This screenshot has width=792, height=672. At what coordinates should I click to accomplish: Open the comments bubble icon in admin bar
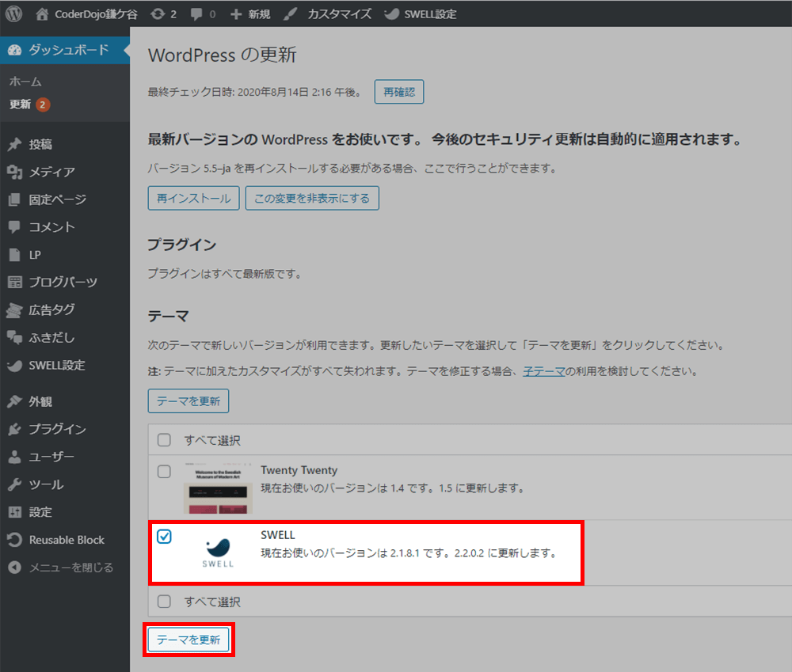[196, 14]
